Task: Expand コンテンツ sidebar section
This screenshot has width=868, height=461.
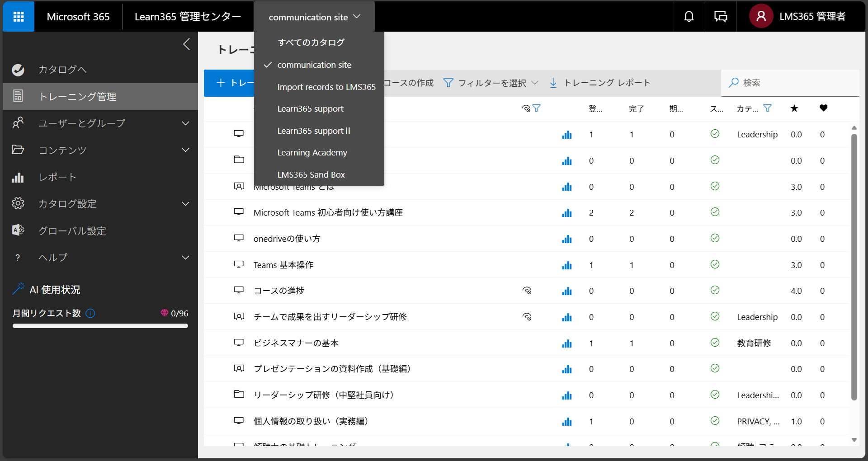Action: pyautogui.click(x=185, y=150)
